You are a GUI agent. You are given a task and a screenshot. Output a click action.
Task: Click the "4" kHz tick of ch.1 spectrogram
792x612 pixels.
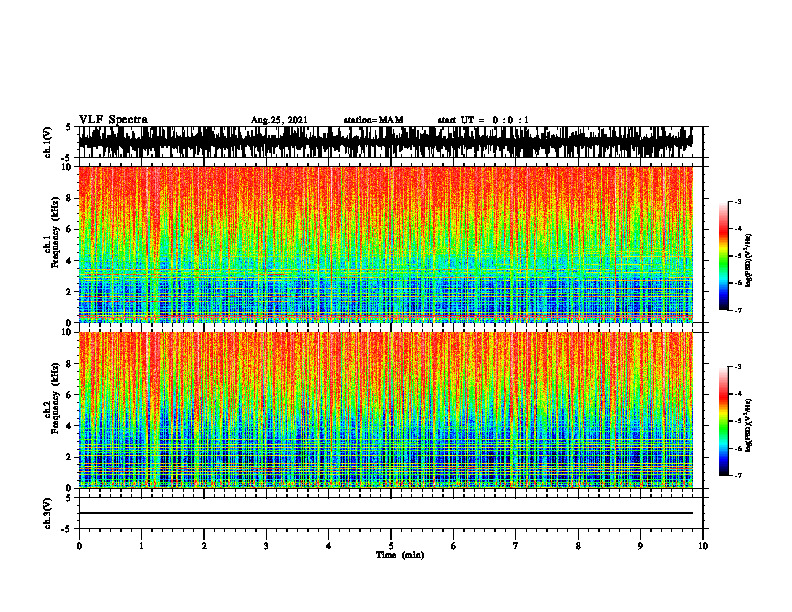[x=70, y=261]
